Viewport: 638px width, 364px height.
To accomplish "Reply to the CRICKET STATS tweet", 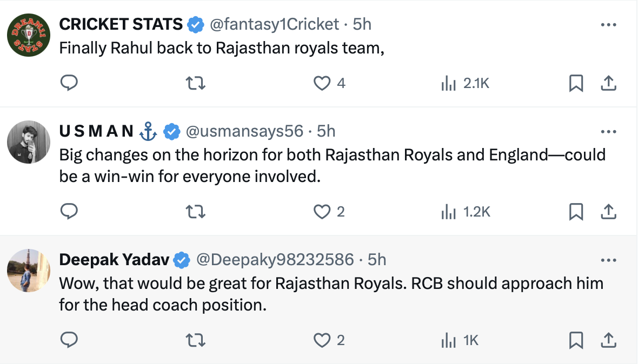I will (69, 83).
